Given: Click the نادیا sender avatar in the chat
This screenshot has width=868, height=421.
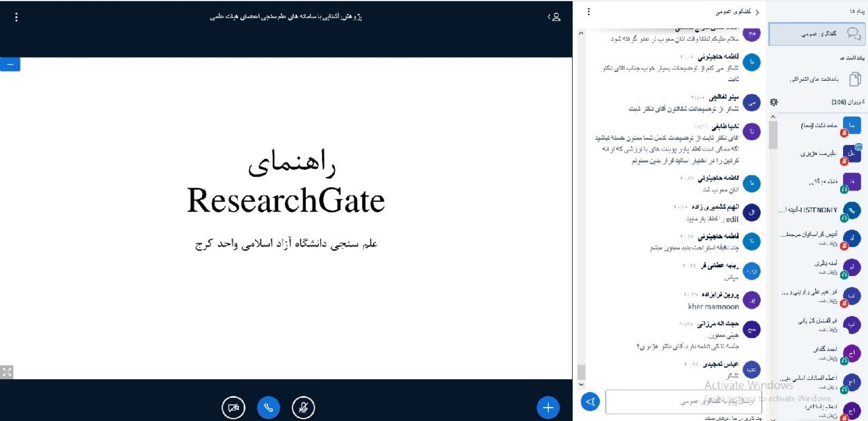Looking at the screenshot, I should 752,132.
